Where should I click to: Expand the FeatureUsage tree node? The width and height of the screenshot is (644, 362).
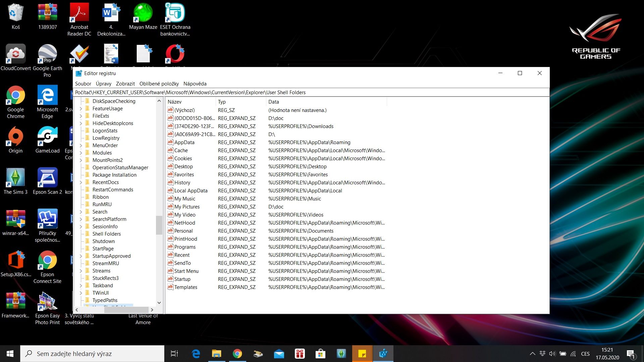pos(81,109)
